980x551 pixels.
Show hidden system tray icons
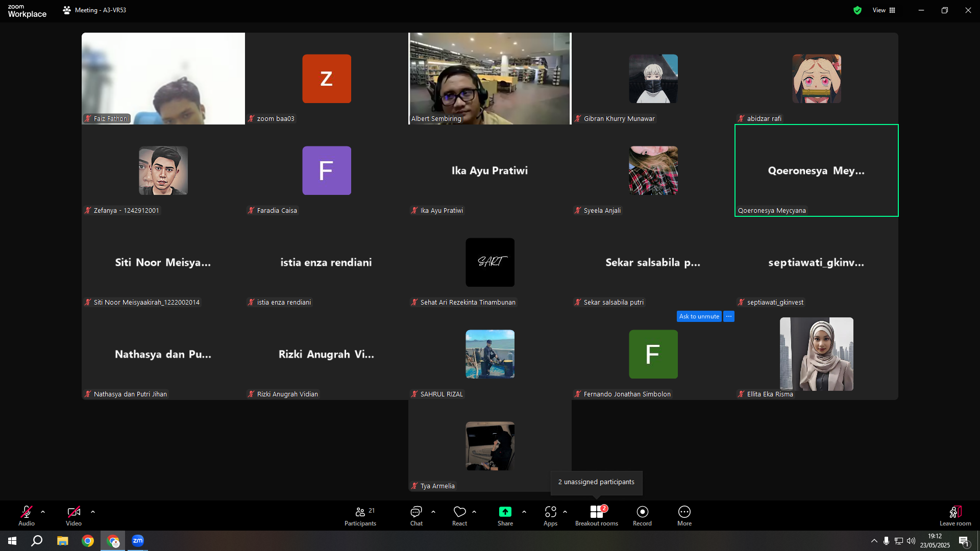874,541
